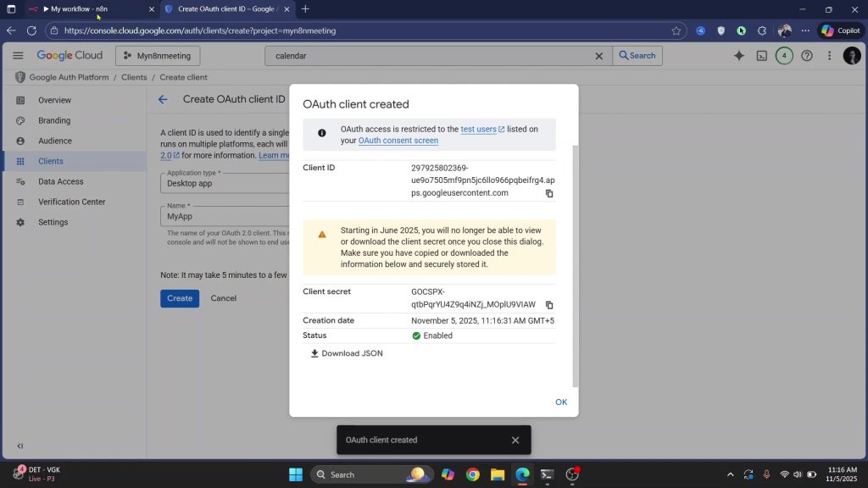Clear the calendar search text
868x488 pixels.
[598, 56]
